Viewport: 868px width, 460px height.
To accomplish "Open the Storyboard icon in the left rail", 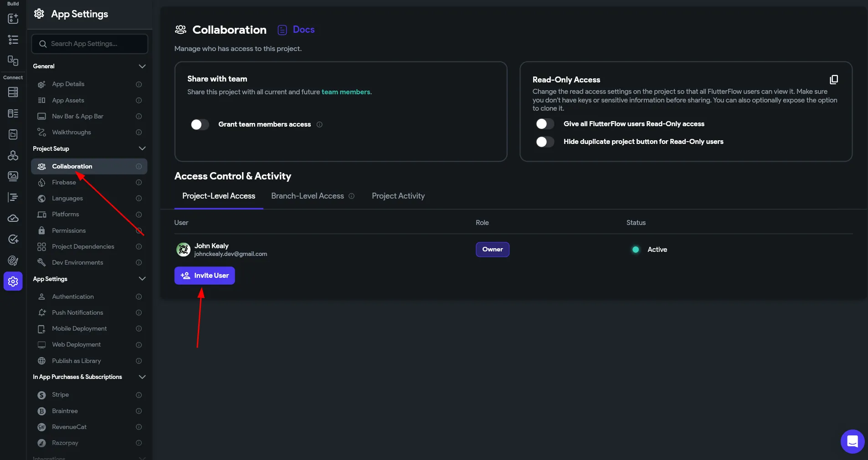I will pyautogui.click(x=13, y=61).
